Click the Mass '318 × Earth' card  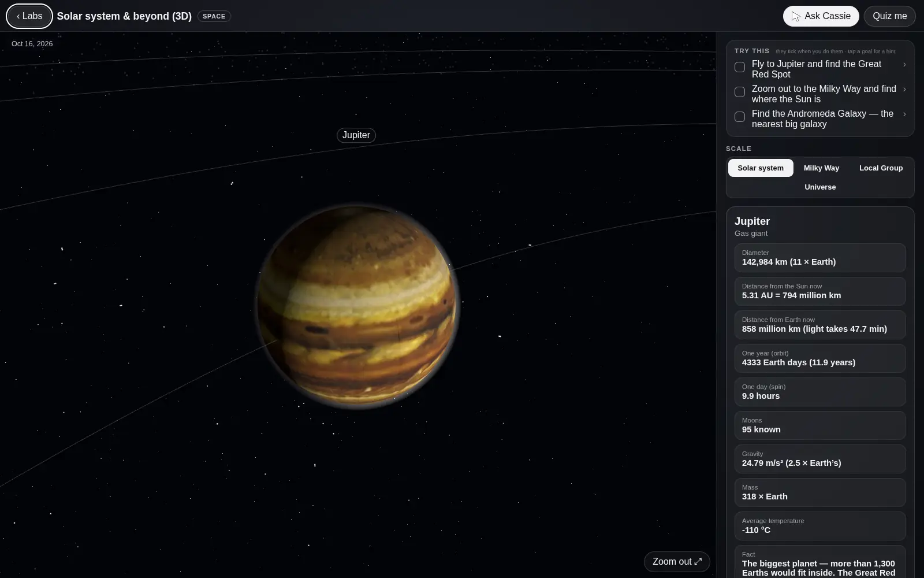[820, 492]
